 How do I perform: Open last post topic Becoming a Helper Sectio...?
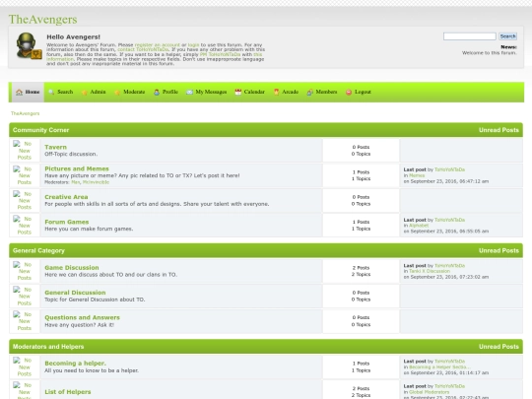[439, 367]
